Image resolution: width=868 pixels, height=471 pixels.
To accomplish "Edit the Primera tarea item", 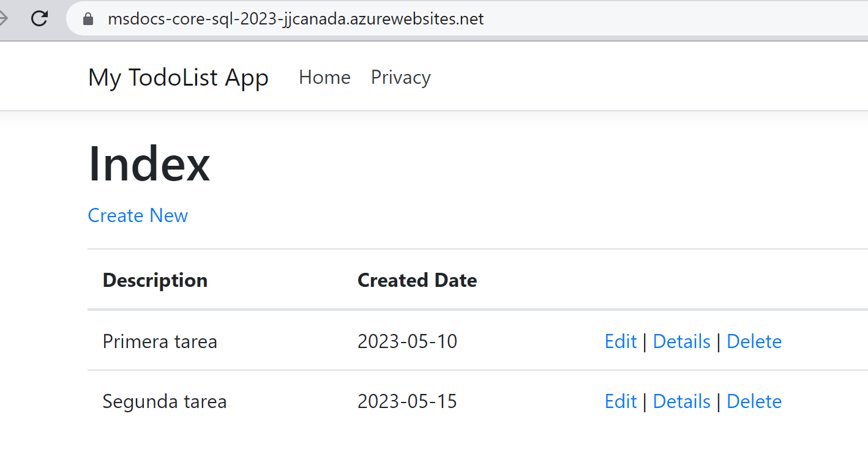I will 621,341.
